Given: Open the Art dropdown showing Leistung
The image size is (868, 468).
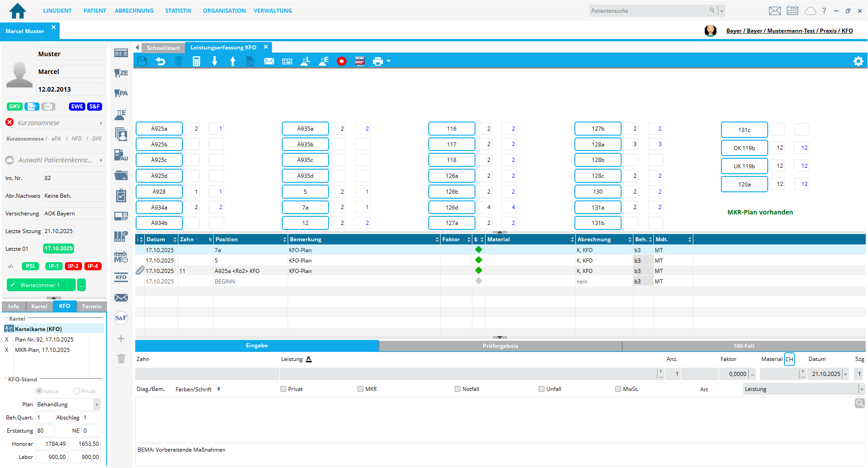Looking at the screenshot, I should point(861,389).
